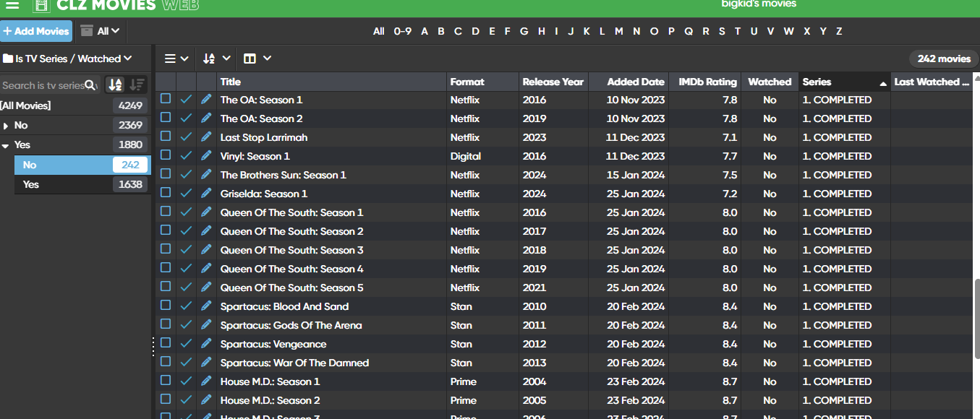Open the hamburger main menu
This screenshot has height=419, width=980.
click(12, 6)
